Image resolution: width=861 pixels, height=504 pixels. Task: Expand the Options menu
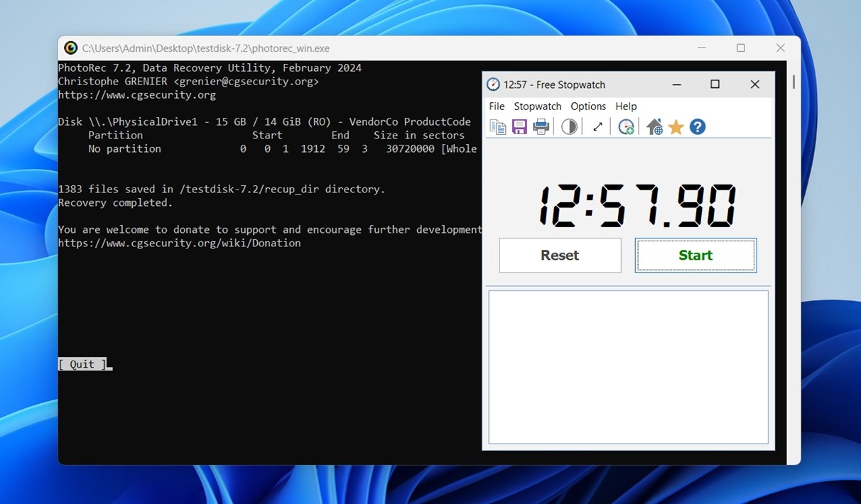click(588, 106)
